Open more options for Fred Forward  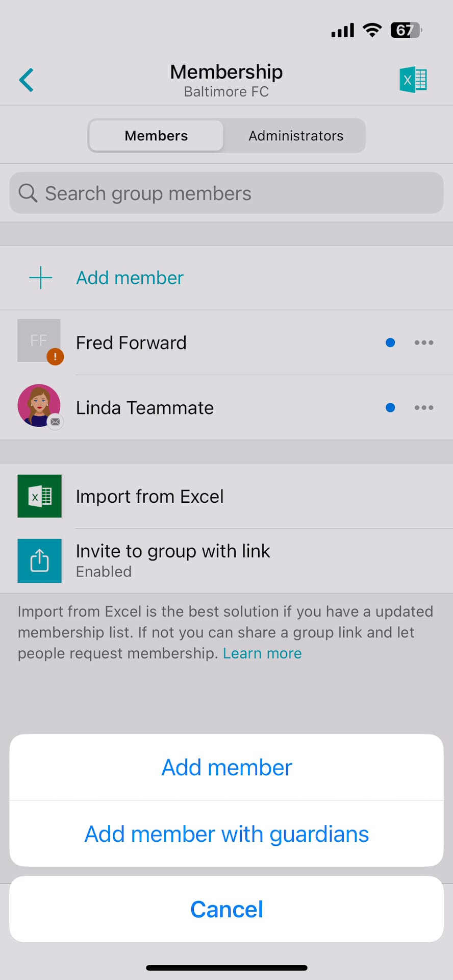[x=424, y=342]
